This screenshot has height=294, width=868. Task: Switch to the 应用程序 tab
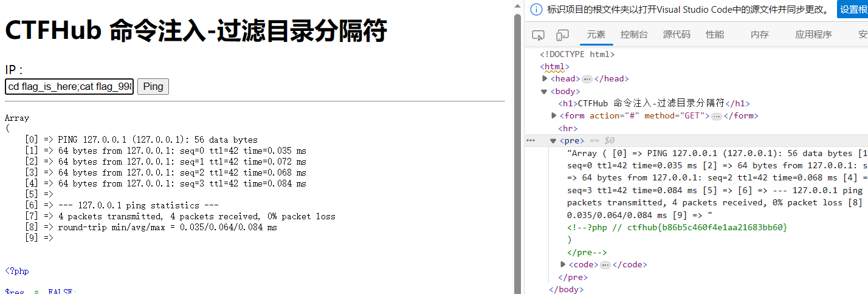(813, 35)
